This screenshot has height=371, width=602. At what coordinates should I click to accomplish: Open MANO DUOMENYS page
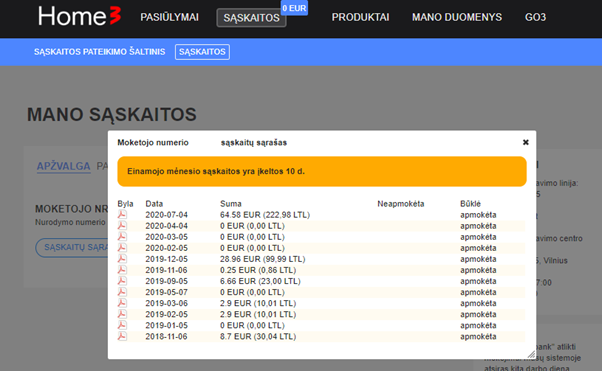tap(457, 17)
